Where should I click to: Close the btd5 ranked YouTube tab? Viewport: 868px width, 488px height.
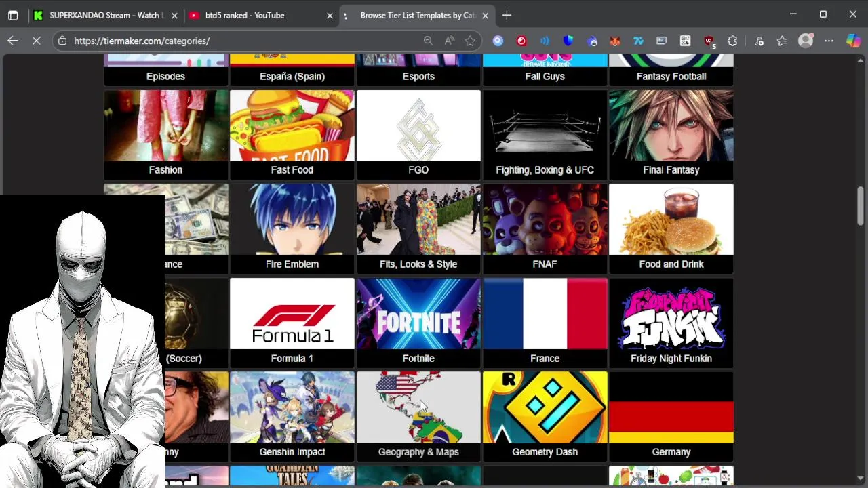click(330, 15)
